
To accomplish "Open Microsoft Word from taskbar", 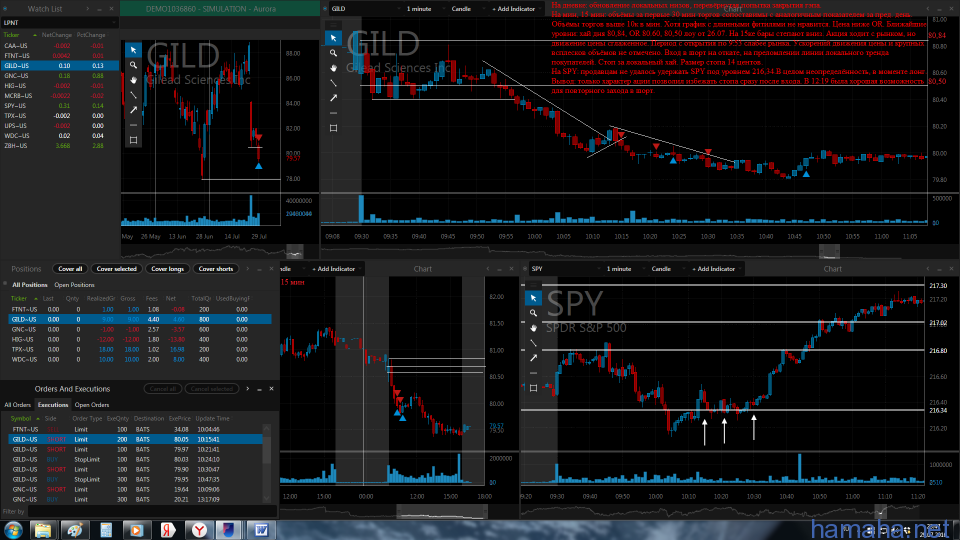I will pos(261,530).
